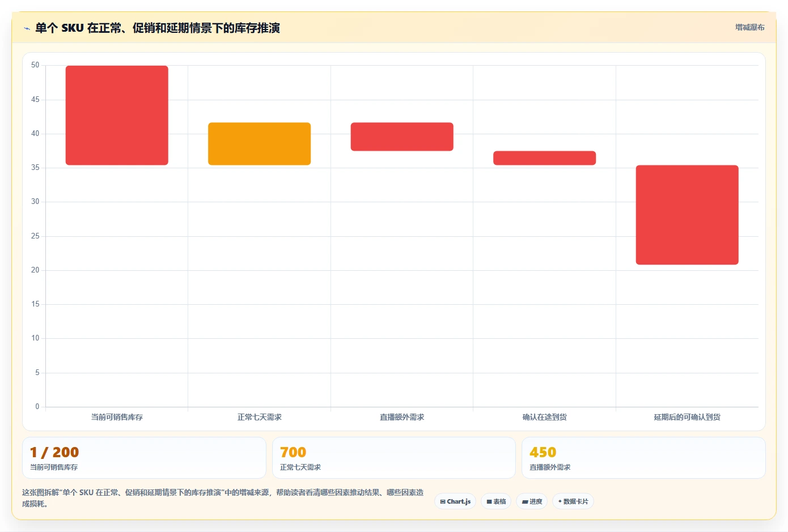Click the x-axis label 正常七天需求

click(259, 417)
